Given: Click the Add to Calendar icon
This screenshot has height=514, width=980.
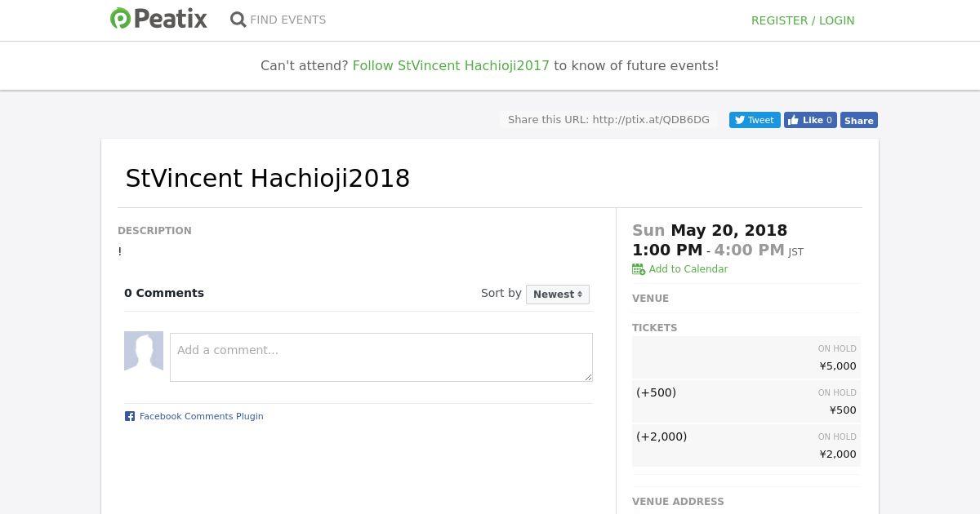Looking at the screenshot, I should tap(639, 269).
